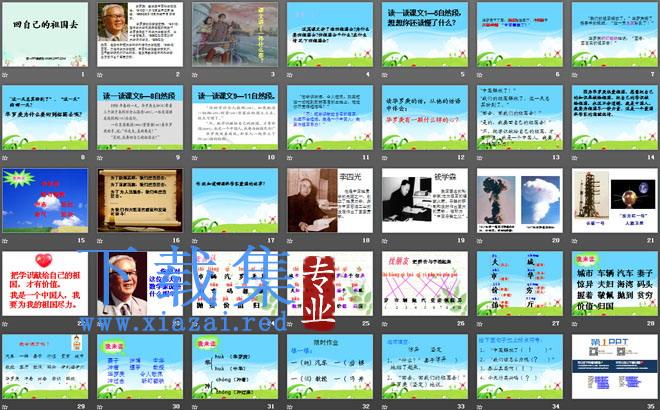
Task: Select slide 21 with rocket and satellite
Action: pos(615,200)
